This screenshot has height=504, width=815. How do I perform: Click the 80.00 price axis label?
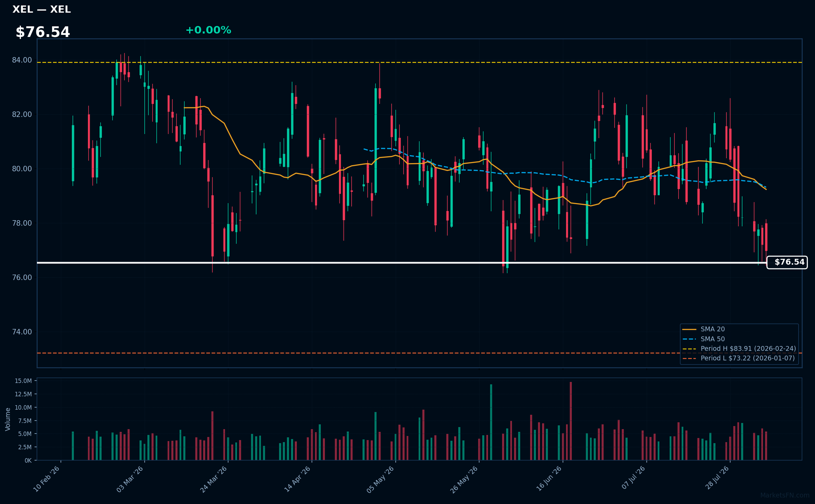[22, 169]
